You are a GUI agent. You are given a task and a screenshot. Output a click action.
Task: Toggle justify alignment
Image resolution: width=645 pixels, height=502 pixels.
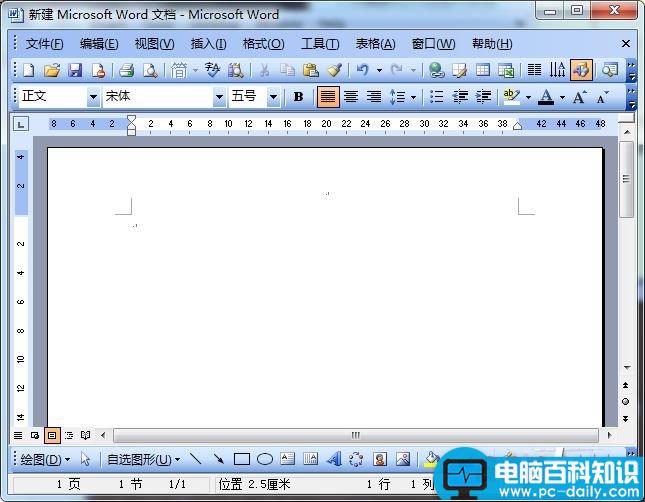(328, 97)
